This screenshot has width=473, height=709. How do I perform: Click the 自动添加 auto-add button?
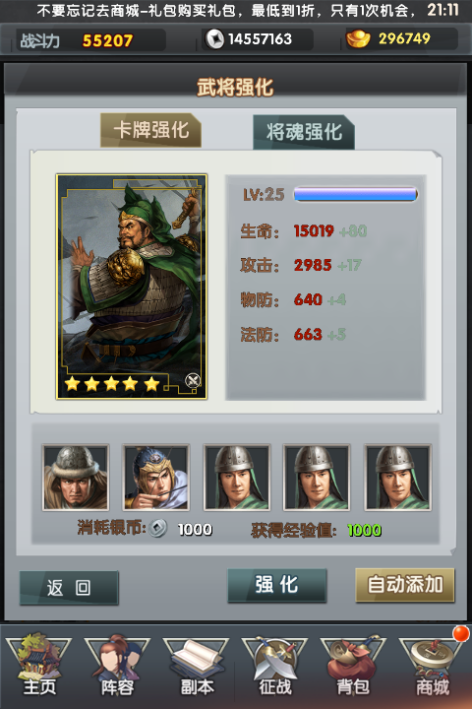[405, 585]
